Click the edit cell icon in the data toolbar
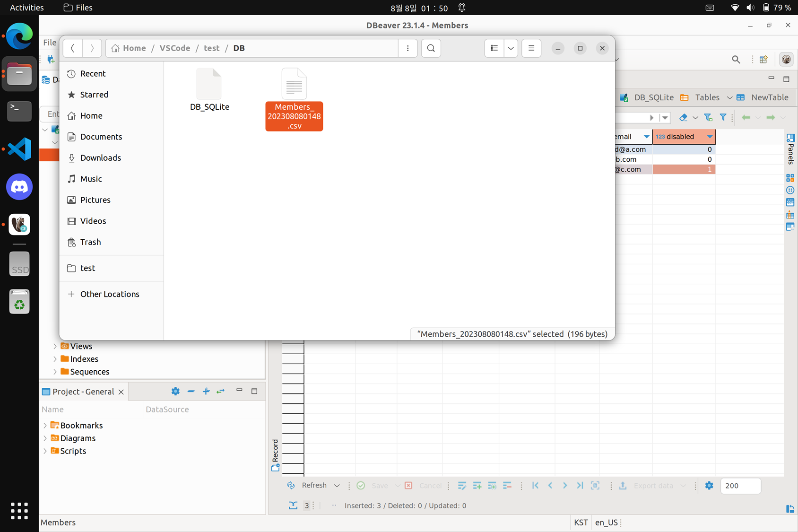This screenshot has width=798, height=532. tap(462, 486)
